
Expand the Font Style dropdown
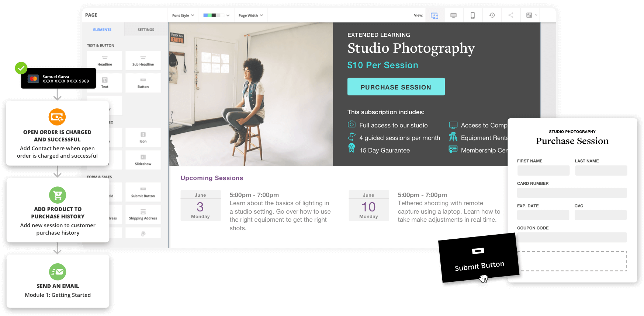coord(183,15)
